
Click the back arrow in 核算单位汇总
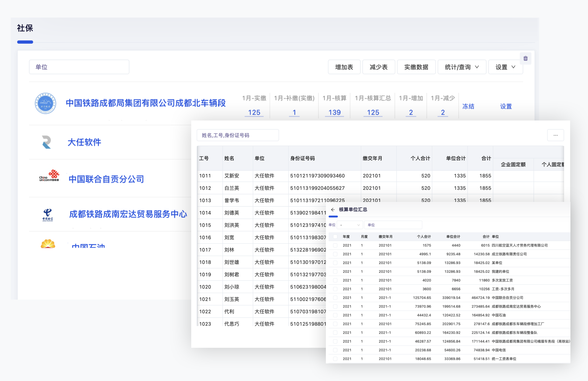point(333,210)
